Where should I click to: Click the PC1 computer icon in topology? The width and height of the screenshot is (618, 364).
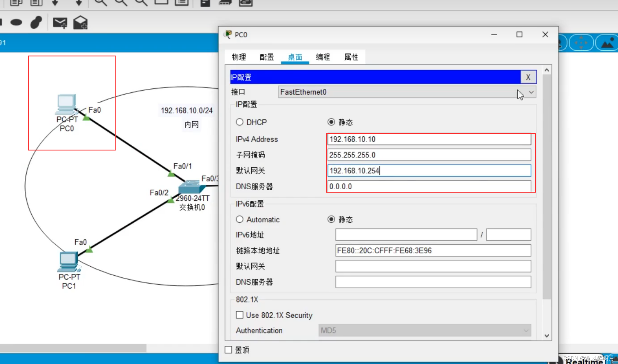[x=69, y=262]
